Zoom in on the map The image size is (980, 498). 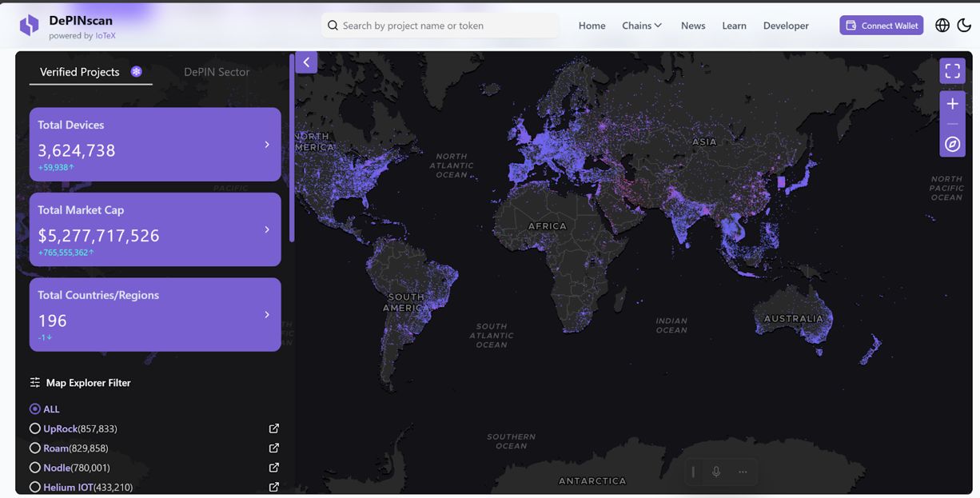[952, 104]
